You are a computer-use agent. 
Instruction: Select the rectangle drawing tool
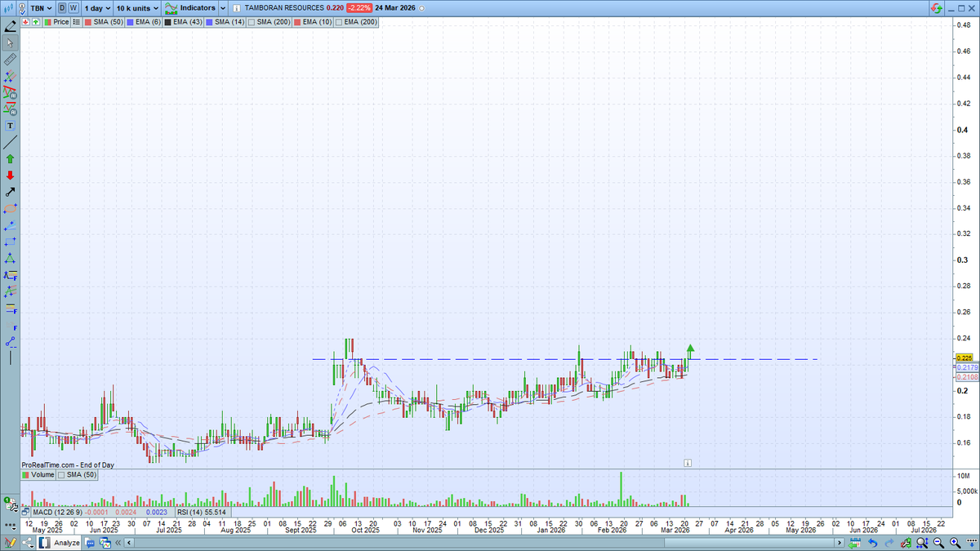pos(10,242)
